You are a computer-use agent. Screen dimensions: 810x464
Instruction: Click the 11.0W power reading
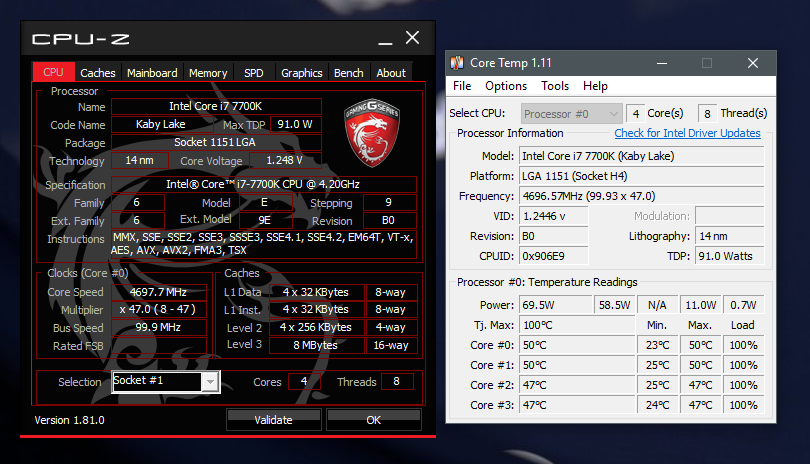click(700, 305)
